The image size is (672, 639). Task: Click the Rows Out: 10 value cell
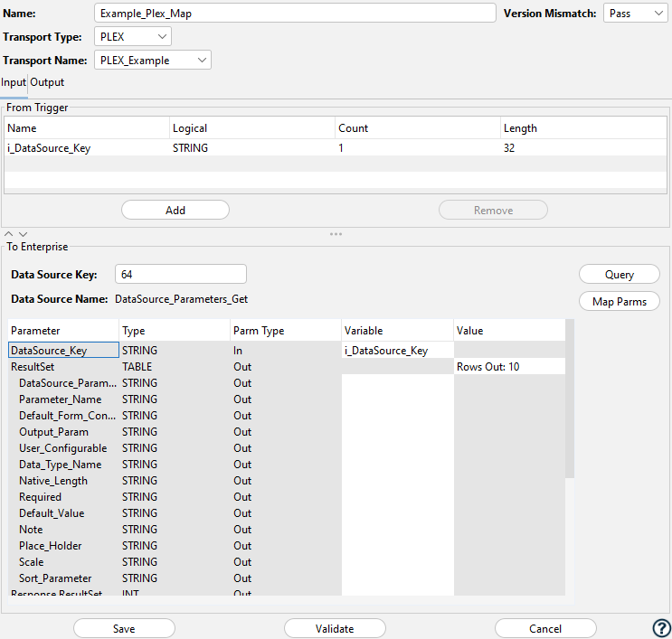click(x=509, y=366)
